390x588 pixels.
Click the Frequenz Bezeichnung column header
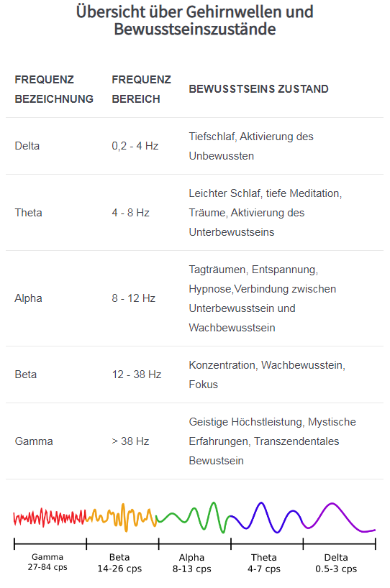54,89
